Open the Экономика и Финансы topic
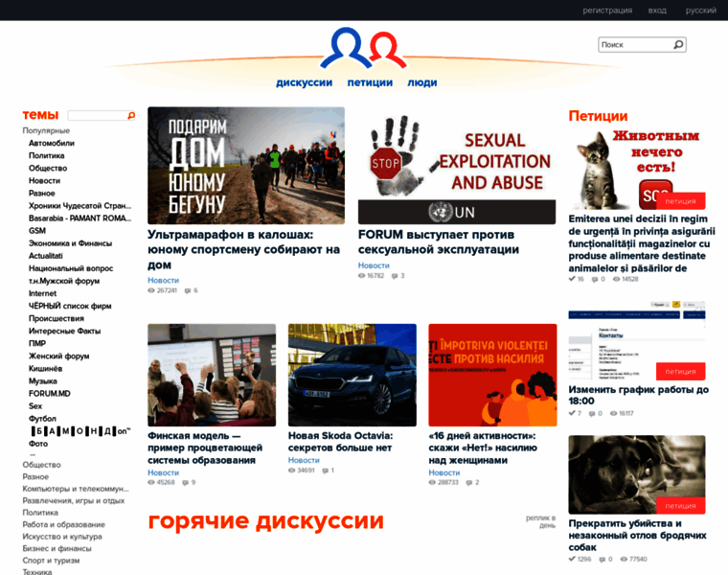Viewport: 728px width, 575px height. (70, 243)
